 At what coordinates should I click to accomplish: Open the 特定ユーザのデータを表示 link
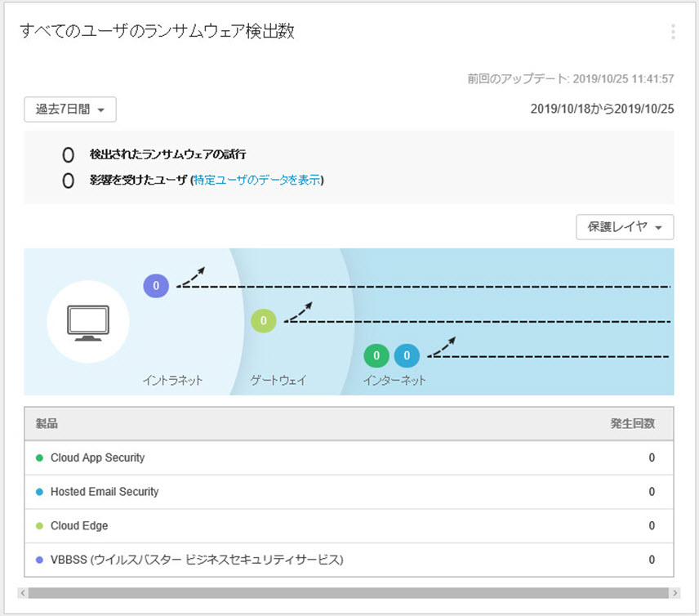[256, 181]
